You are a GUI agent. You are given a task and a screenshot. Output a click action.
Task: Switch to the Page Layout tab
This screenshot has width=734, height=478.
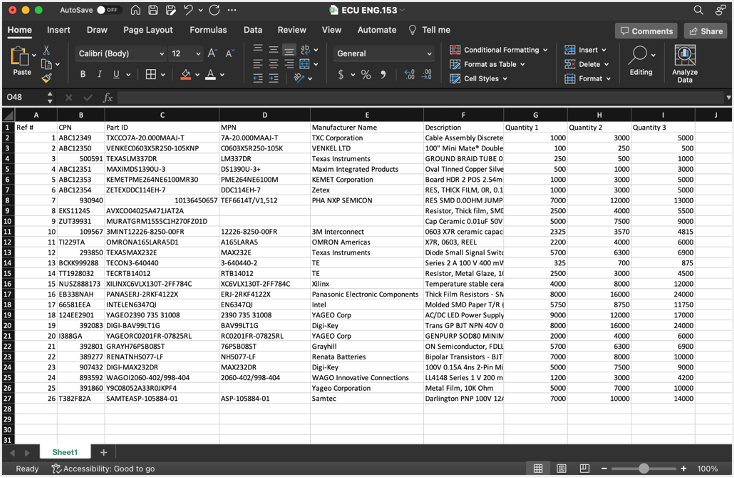coord(148,30)
